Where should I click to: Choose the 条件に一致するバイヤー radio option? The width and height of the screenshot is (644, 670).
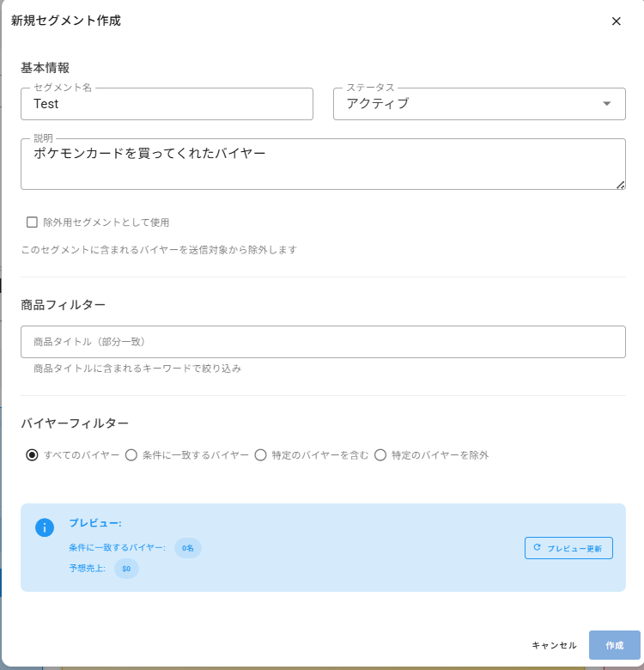[x=131, y=455]
